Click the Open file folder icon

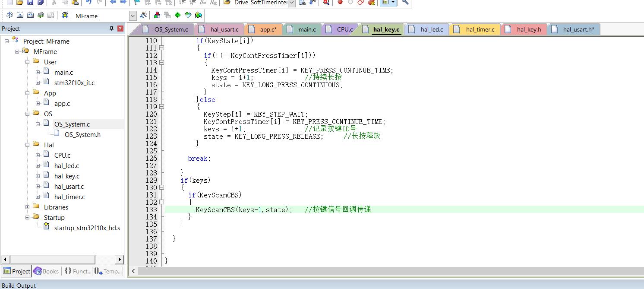tap(20, 2)
